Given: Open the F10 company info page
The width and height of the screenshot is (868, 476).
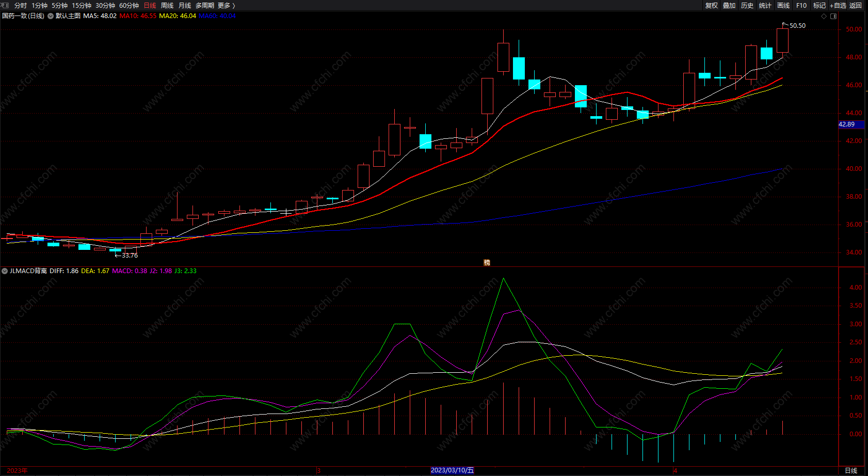Looking at the screenshot, I should click(x=801, y=5).
